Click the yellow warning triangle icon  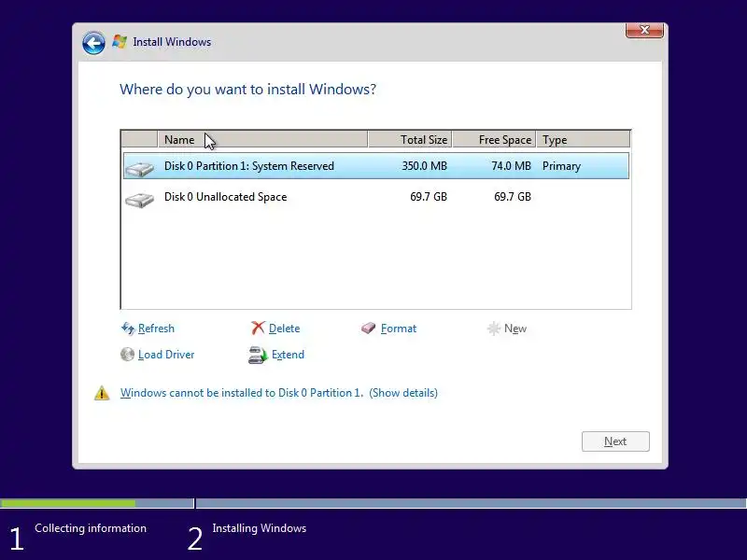(102, 393)
